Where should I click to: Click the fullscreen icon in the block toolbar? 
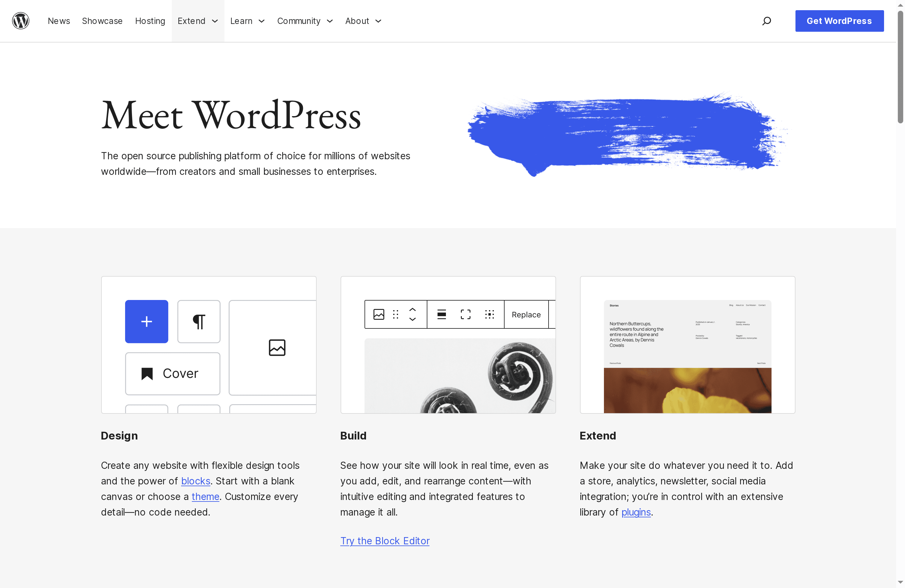[465, 314]
